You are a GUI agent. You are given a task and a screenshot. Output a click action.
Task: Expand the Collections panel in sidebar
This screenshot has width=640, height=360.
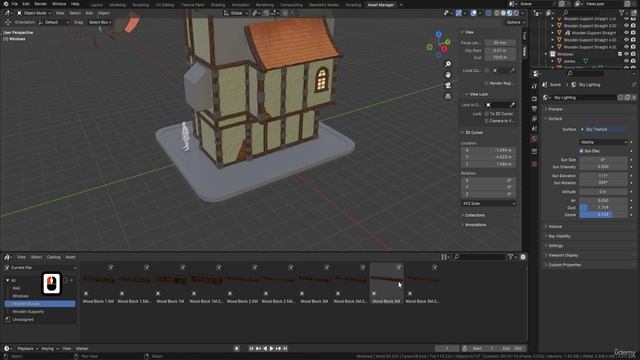[475, 215]
